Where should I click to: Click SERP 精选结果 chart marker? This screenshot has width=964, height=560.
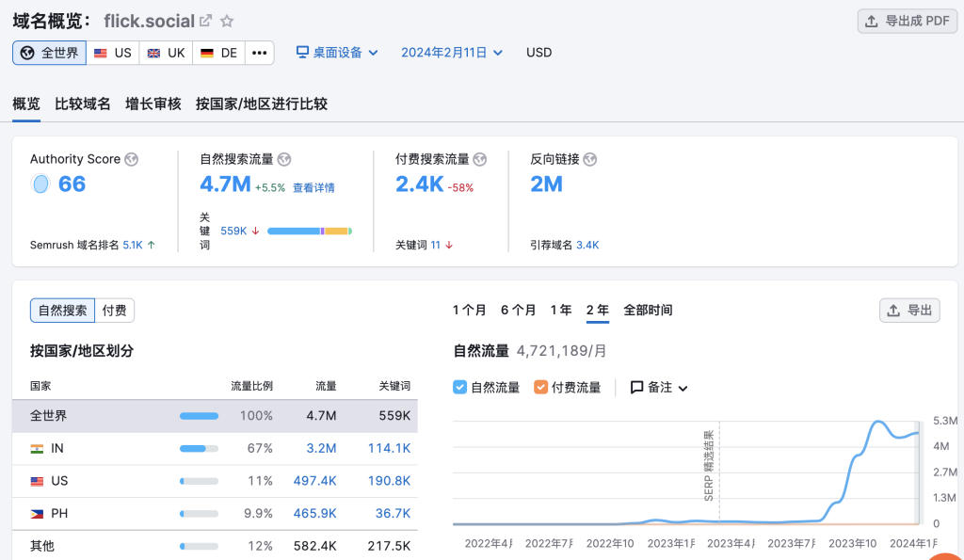(x=708, y=465)
